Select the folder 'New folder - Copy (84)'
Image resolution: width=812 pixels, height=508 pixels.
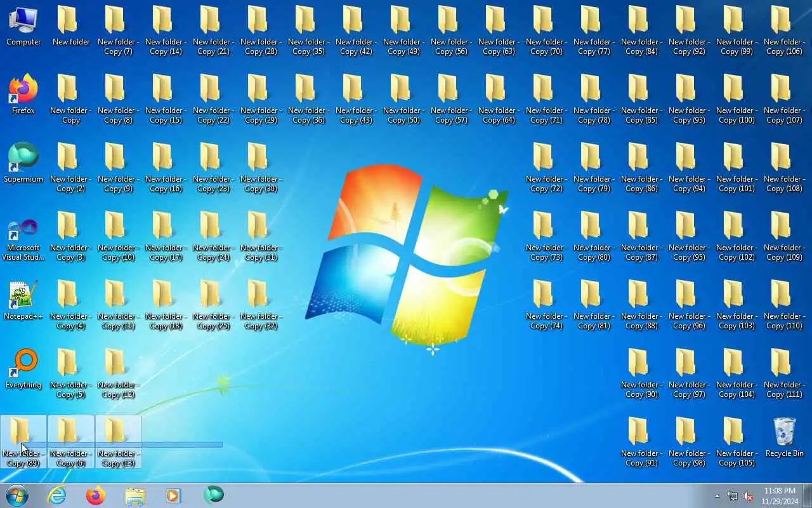pos(642,30)
